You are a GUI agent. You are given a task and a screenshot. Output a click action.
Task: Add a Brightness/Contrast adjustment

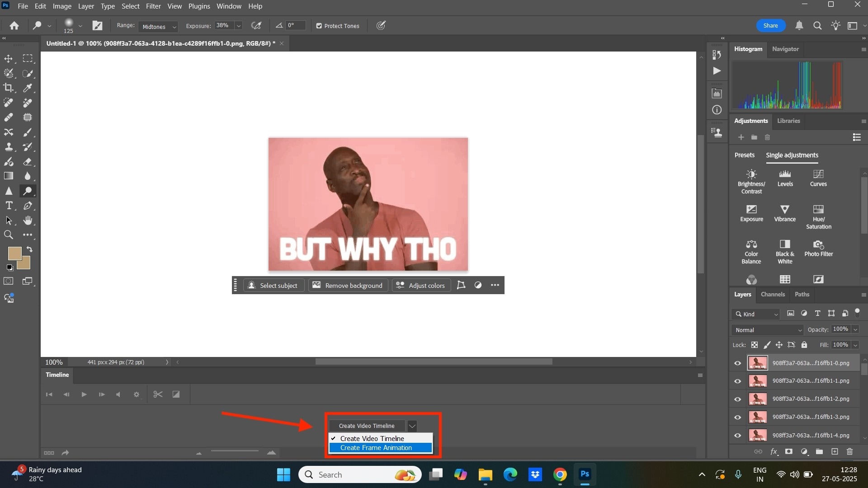[x=751, y=182]
